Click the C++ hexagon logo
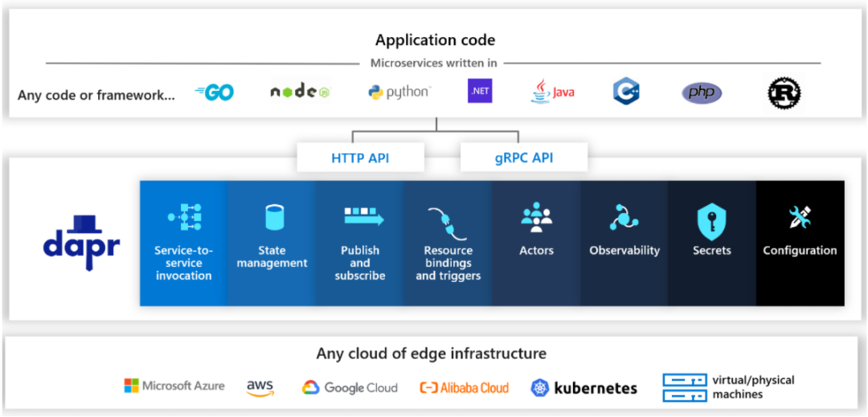 627,92
